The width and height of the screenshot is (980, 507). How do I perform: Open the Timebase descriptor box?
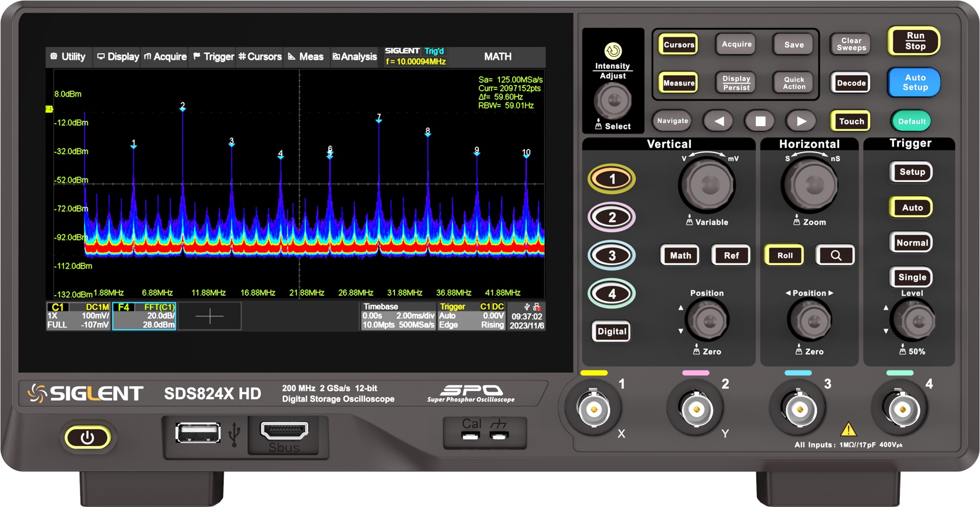pyautogui.click(x=398, y=315)
